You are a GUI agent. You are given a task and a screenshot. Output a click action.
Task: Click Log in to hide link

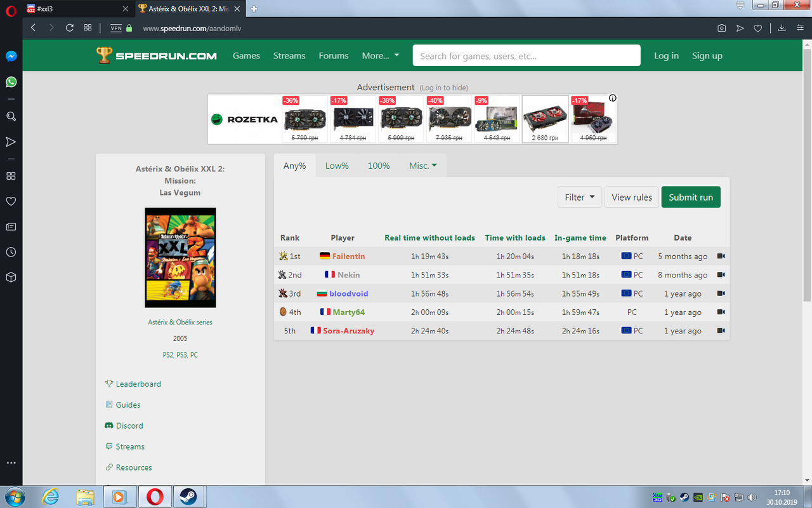tap(443, 88)
